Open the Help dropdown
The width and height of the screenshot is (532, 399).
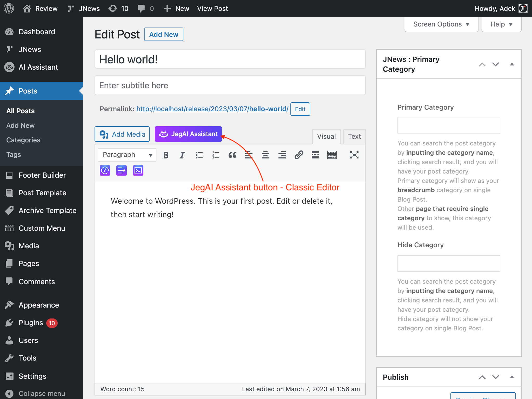(x=501, y=24)
